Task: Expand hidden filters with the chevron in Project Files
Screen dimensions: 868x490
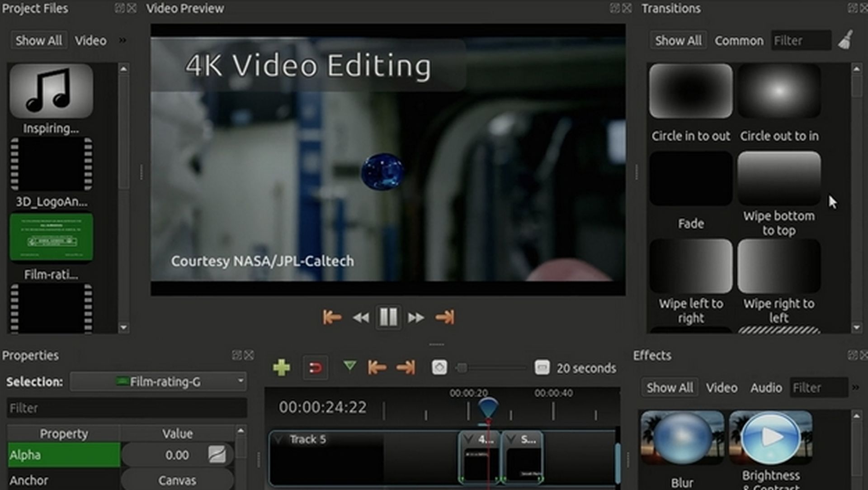Action: point(122,40)
